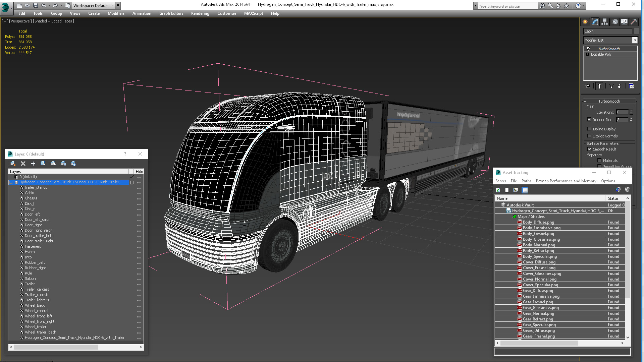Toggle Render Iters checkbox
This screenshot has height=362, width=644.
tap(589, 120)
